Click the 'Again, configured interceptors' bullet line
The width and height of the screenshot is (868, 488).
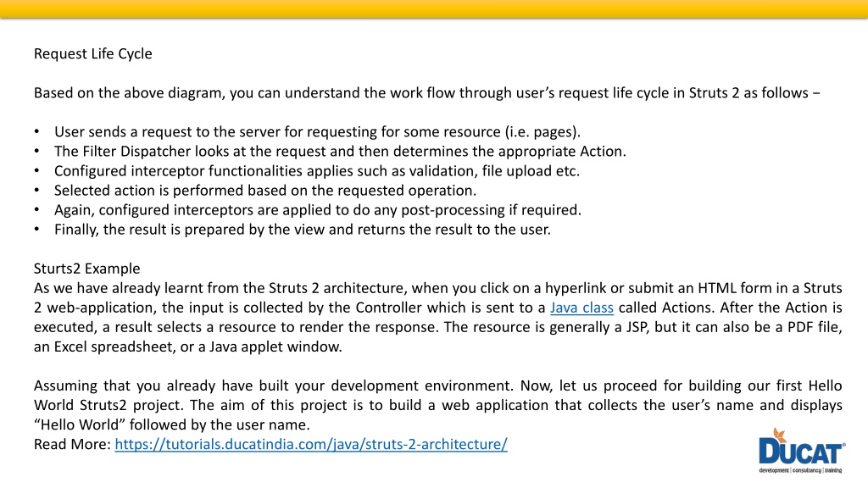point(318,210)
